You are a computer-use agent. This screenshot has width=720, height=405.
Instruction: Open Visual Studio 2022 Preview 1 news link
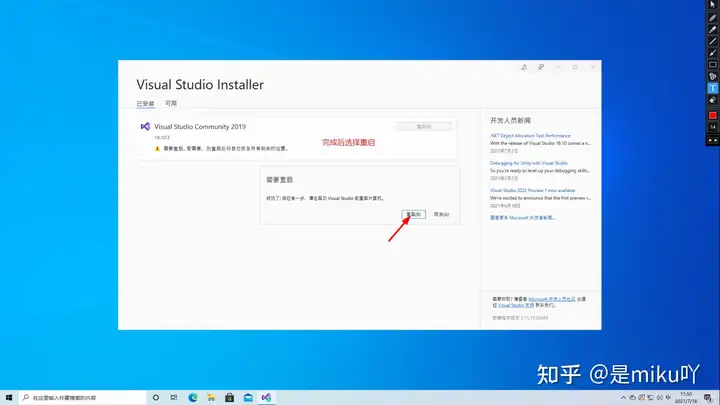(532, 190)
